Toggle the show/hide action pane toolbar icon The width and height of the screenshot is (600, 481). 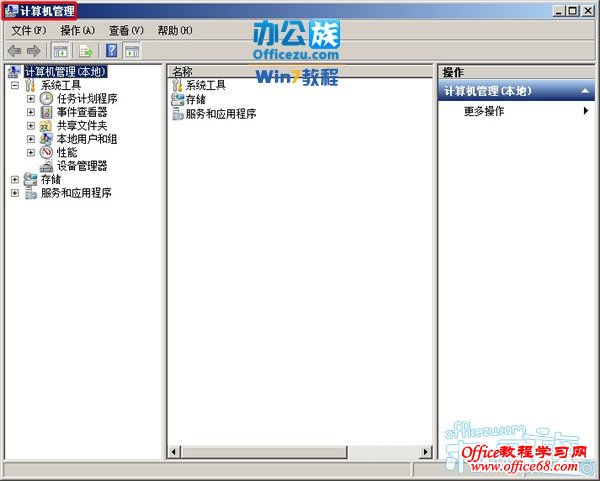tap(132, 51)
